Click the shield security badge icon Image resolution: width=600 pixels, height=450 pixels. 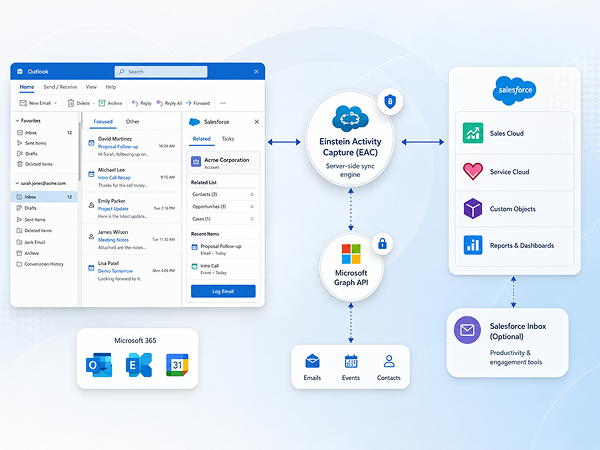pyautogui.click(x=390, y=101)
